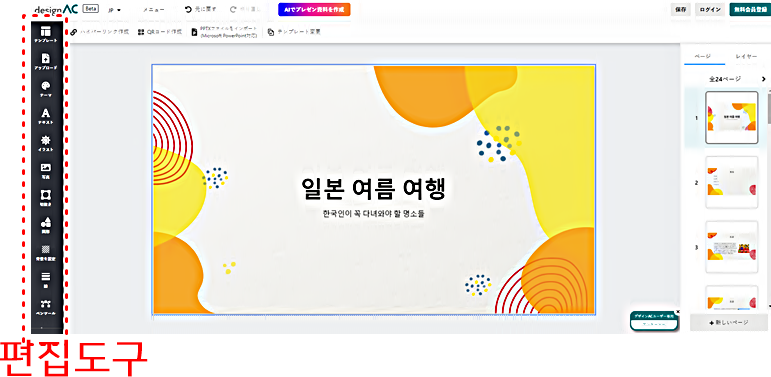Click the template change icon
771x377 pixels.
pos(271,32)
